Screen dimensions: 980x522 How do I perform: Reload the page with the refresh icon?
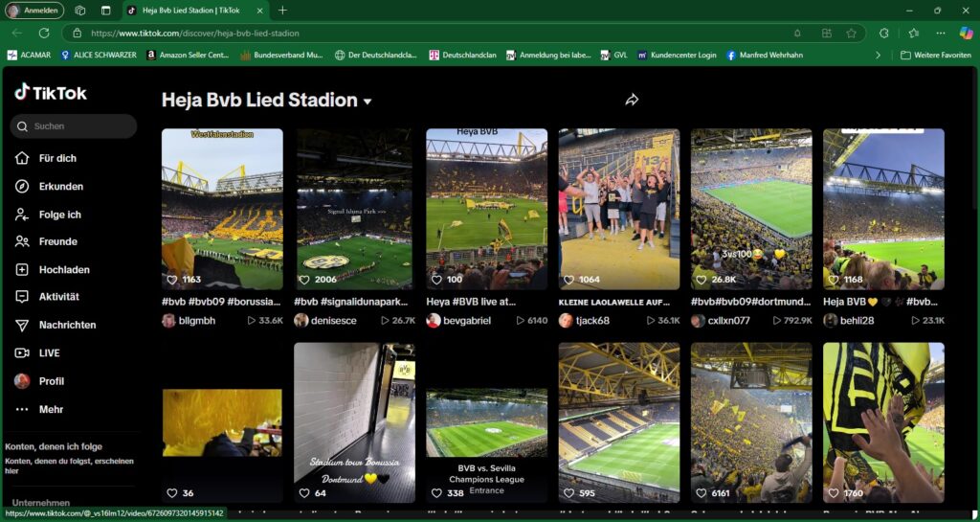(44, 34)
